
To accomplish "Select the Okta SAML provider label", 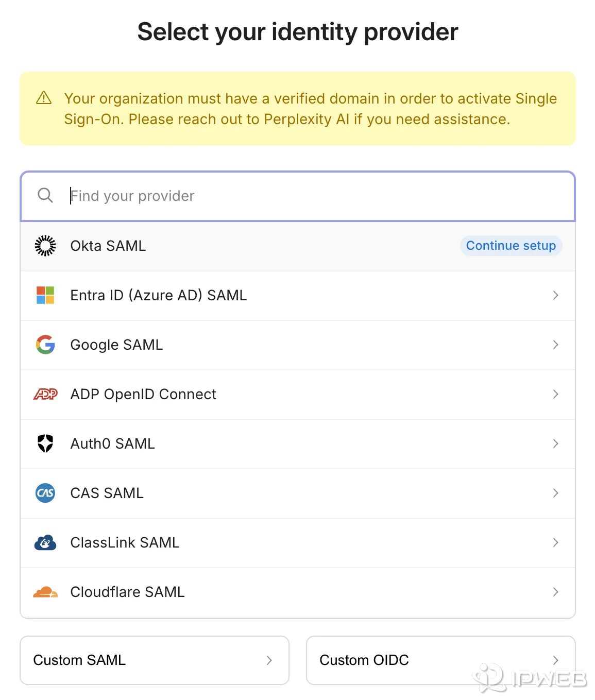I will pyautogui.click(x=108, y=246).
